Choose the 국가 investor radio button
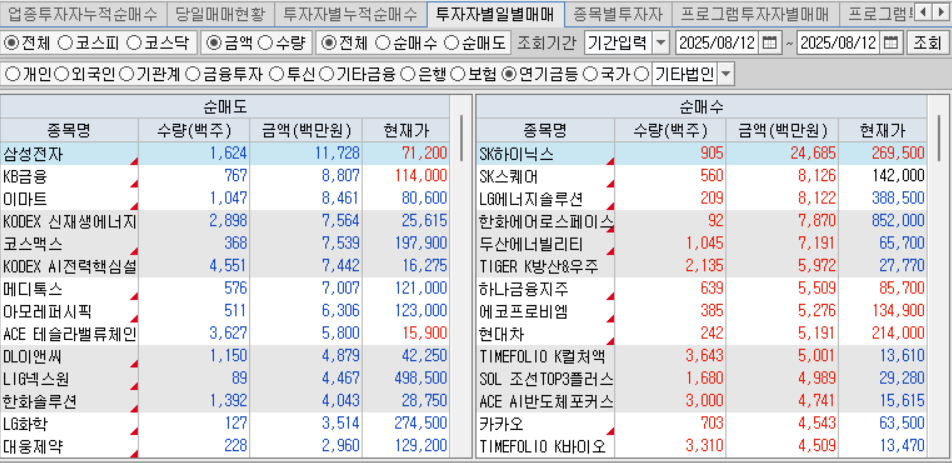952x463 pixels. [x=589, y=75]
